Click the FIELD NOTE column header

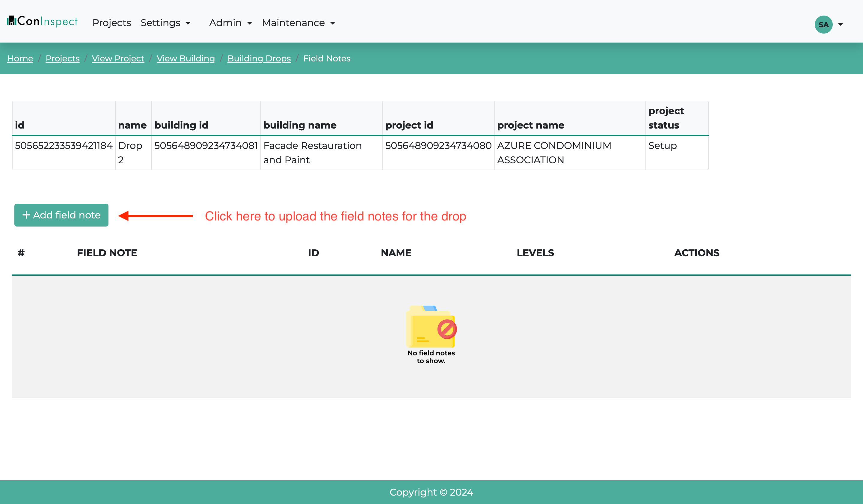click(x=107, y=253)
